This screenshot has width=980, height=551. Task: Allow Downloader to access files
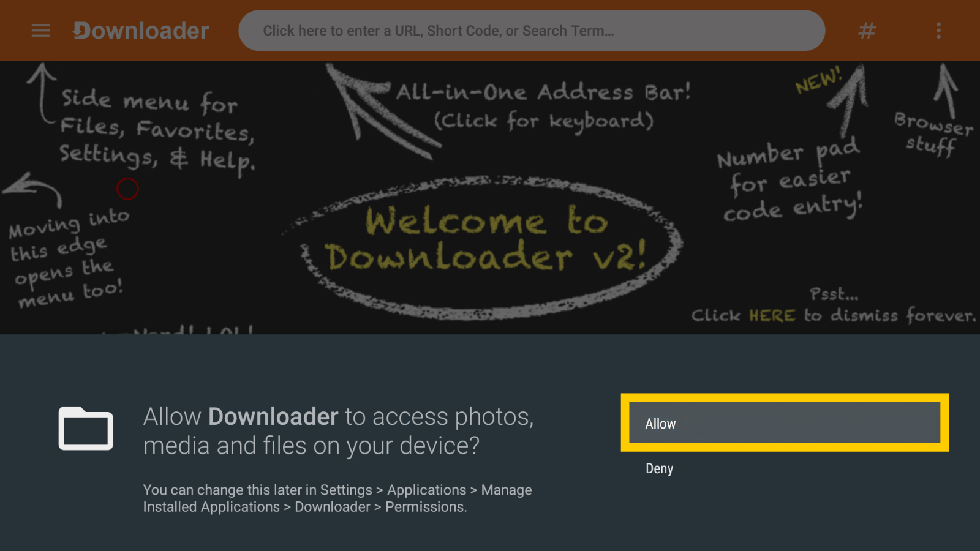tap(785, 423)
